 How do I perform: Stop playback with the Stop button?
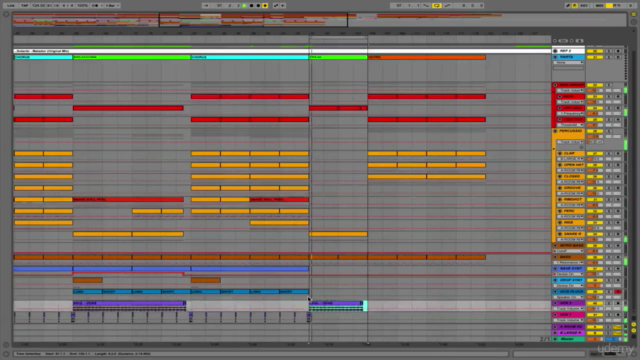[x=251, y=6]
